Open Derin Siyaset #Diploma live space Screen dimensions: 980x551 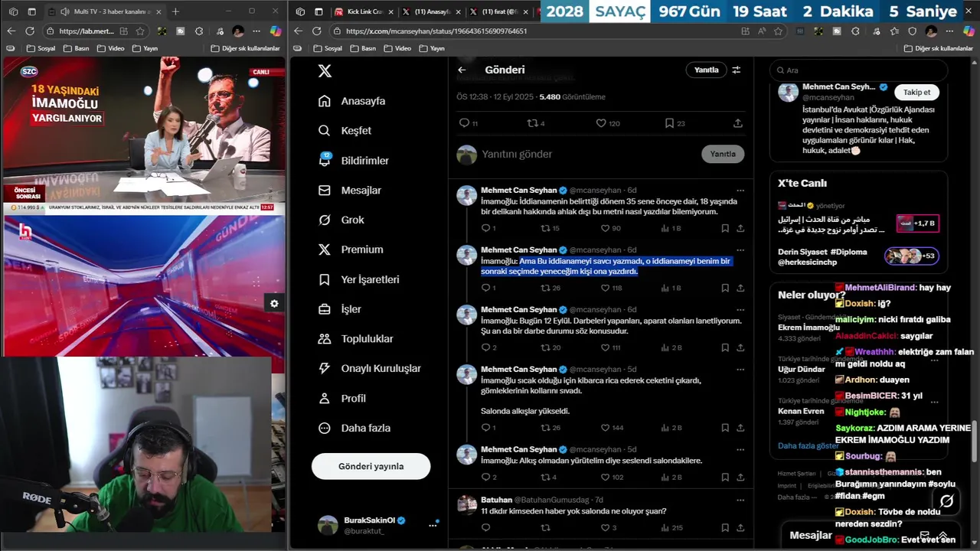coord(857,256)
